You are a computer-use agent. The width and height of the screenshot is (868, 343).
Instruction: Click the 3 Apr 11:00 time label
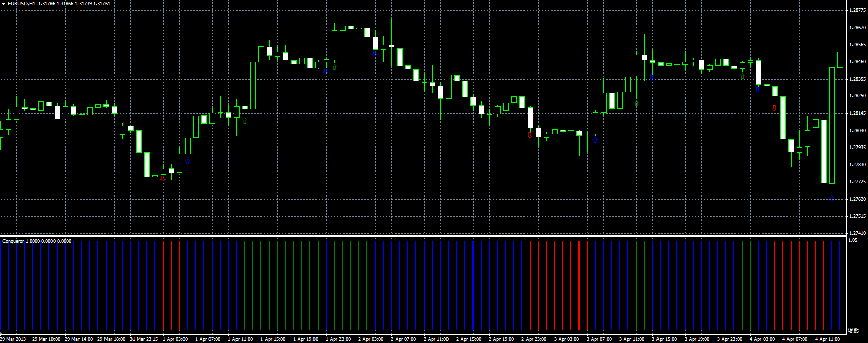pos(632,339)
